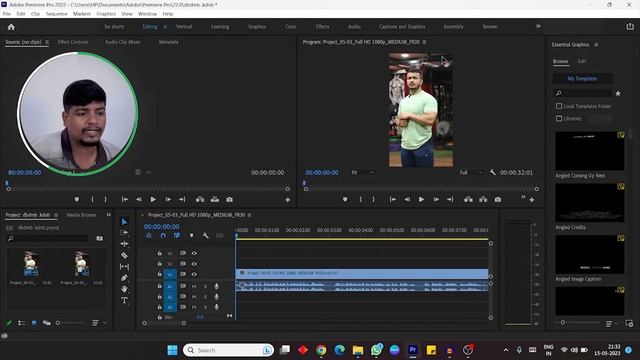This screenshot has width=640, height=360.
Task: Click Insert button in Source monitor
Action: tap(200, 200)
